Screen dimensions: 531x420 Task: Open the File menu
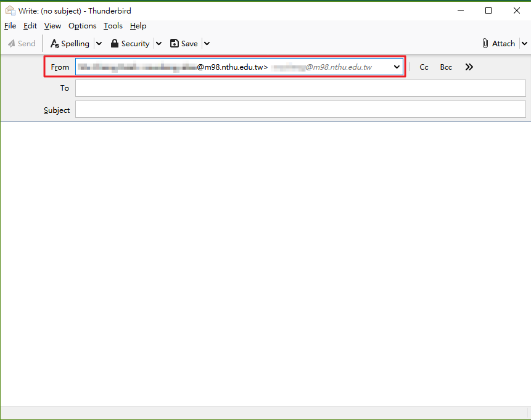point(10,26)
